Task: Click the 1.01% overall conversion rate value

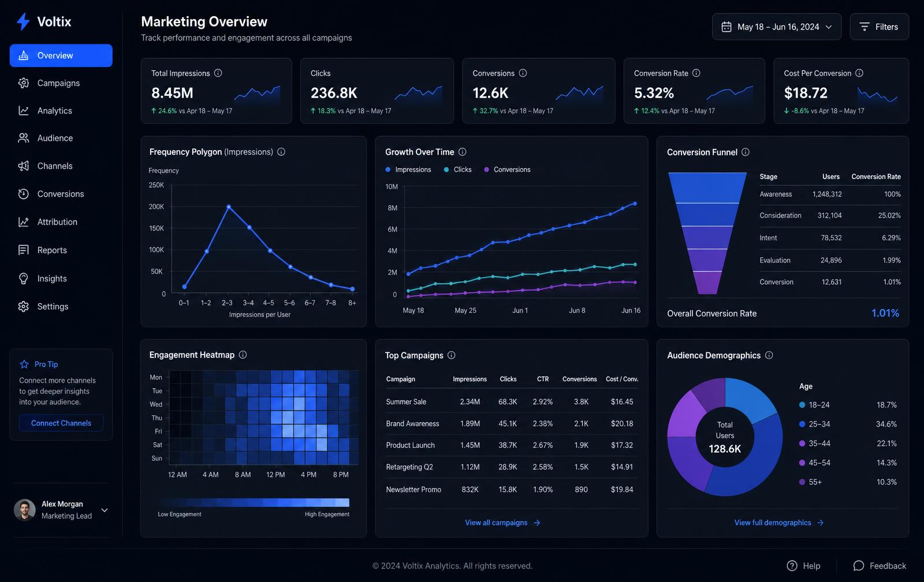Action: click(x=885, y=313)
